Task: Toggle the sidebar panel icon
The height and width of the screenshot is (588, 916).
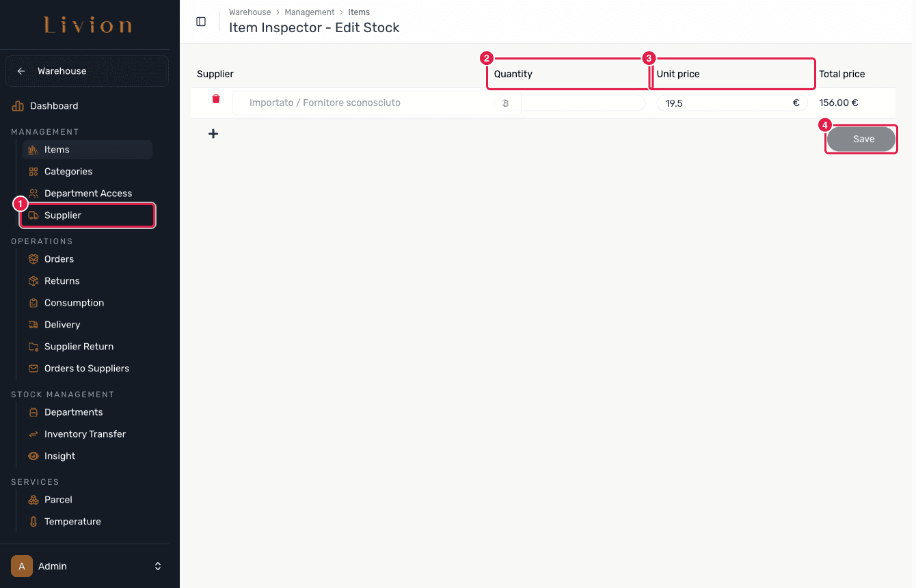Action: tap(201, 21)
